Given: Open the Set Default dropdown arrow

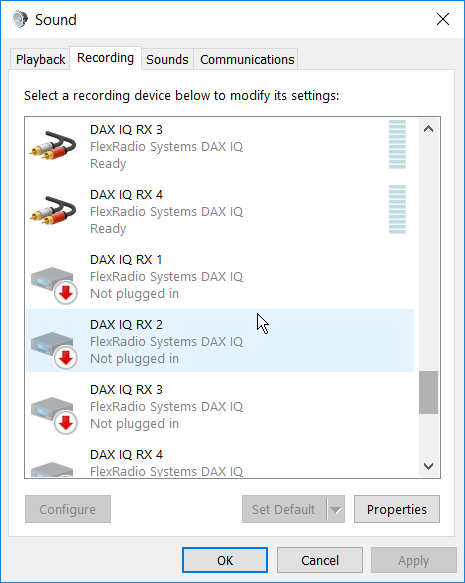Looking at the screenshot, I should click(336, 509).
